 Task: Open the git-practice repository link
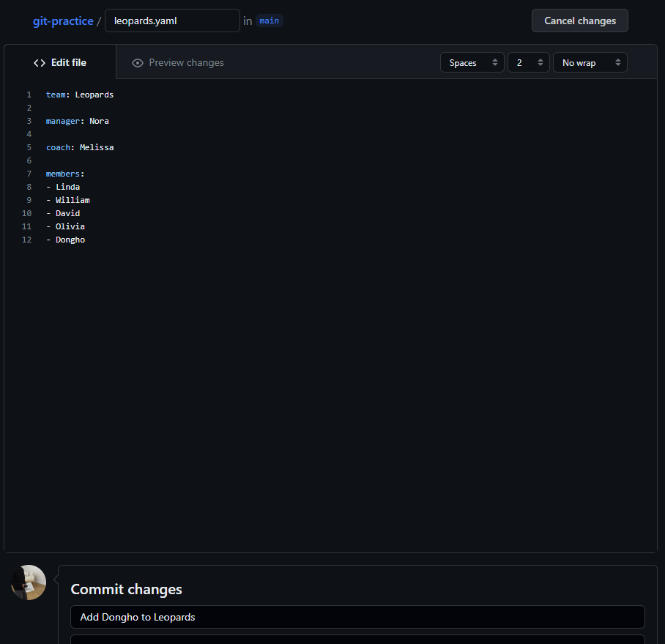point(63,21)
